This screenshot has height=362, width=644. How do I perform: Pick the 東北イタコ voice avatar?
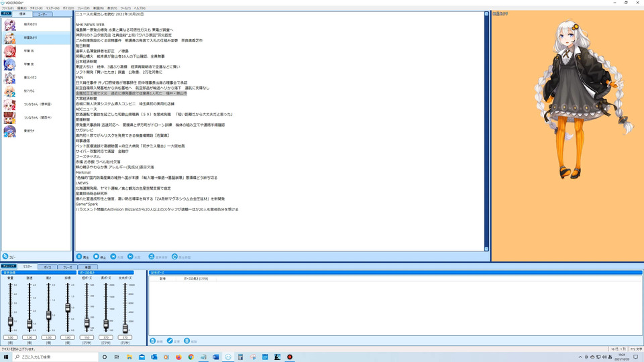point(10,78)
